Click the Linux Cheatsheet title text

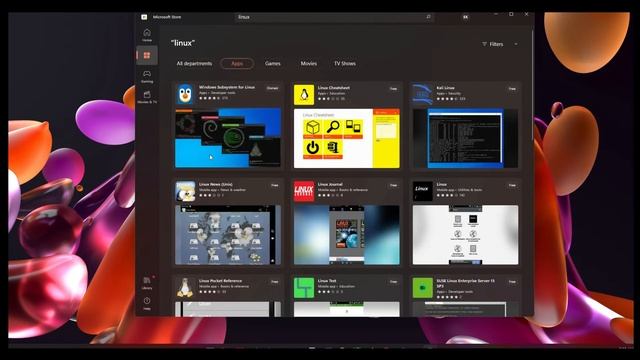point(333,88)
